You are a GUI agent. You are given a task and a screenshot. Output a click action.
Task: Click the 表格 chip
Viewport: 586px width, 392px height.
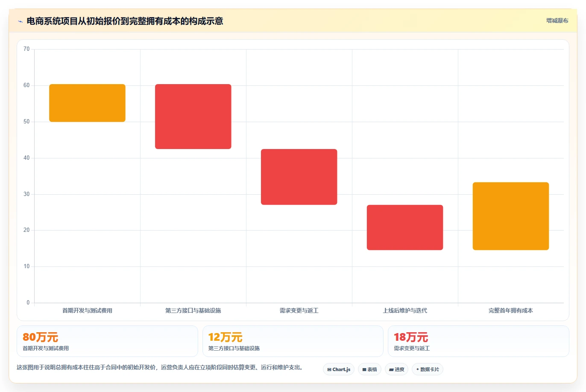369,369
